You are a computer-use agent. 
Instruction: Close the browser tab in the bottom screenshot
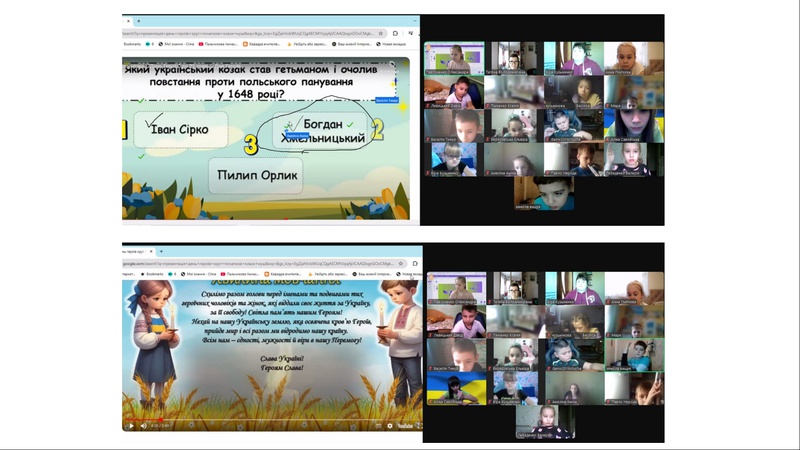point(152,252)
